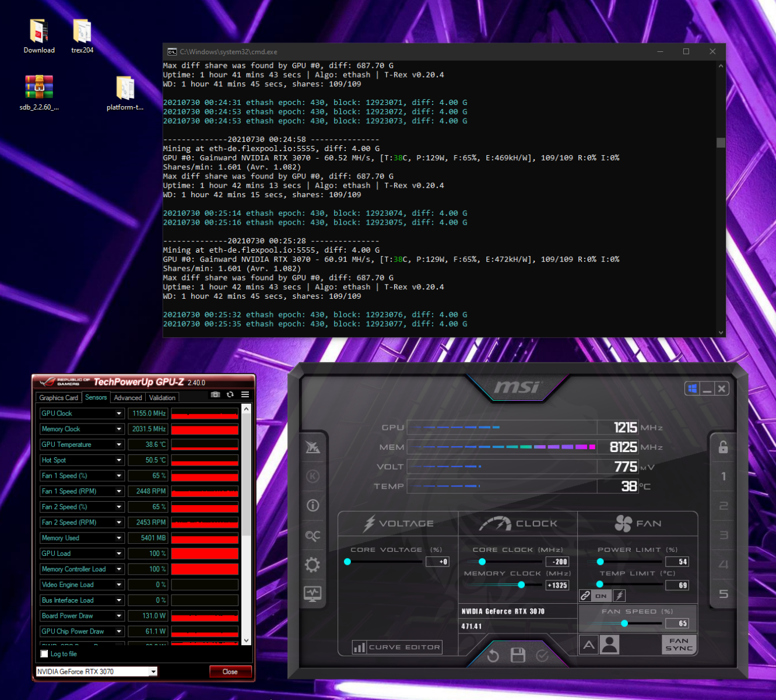Expand Board Power Draw sensor dropdown

coord(119,616)
